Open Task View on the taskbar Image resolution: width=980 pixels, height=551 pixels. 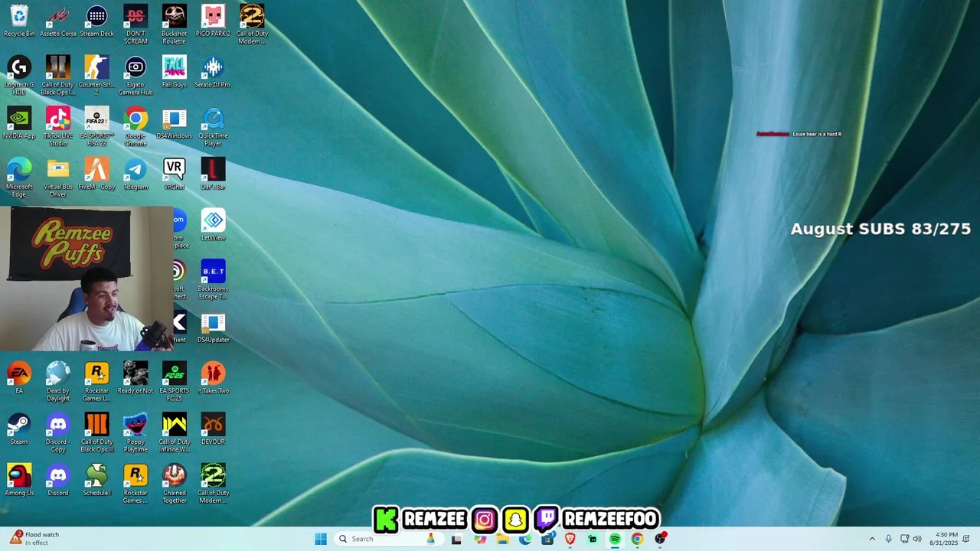456,539
